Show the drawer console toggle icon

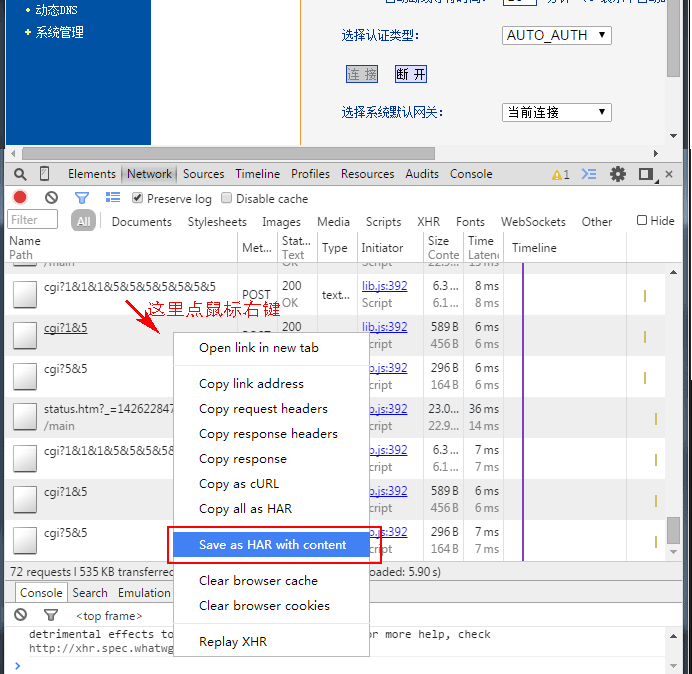click(x=589, y=174)
